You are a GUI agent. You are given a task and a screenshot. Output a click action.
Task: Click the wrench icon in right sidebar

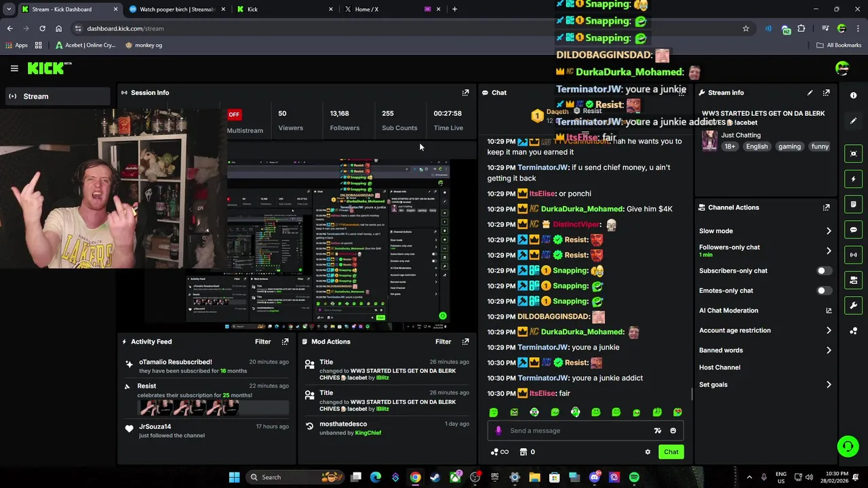853,305
